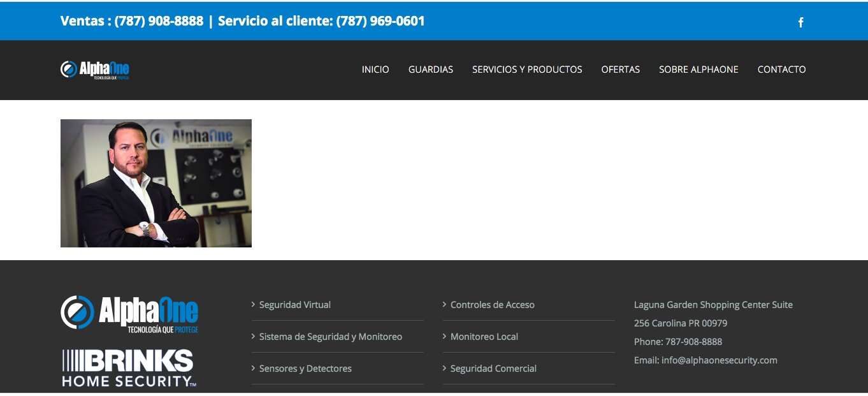Open Seguridad Comercial footer link
Image resolution: width=868 pixels, height=396 pixels.
[x=493, y=369]
